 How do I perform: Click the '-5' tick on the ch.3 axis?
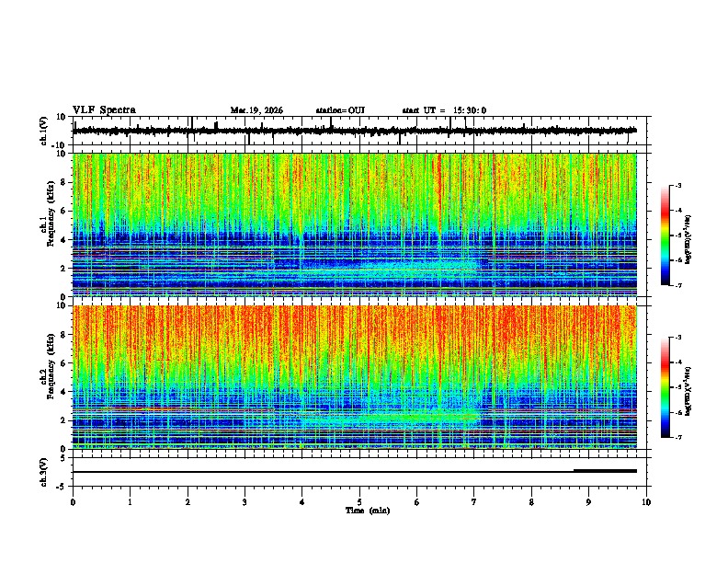pos(62,487)
